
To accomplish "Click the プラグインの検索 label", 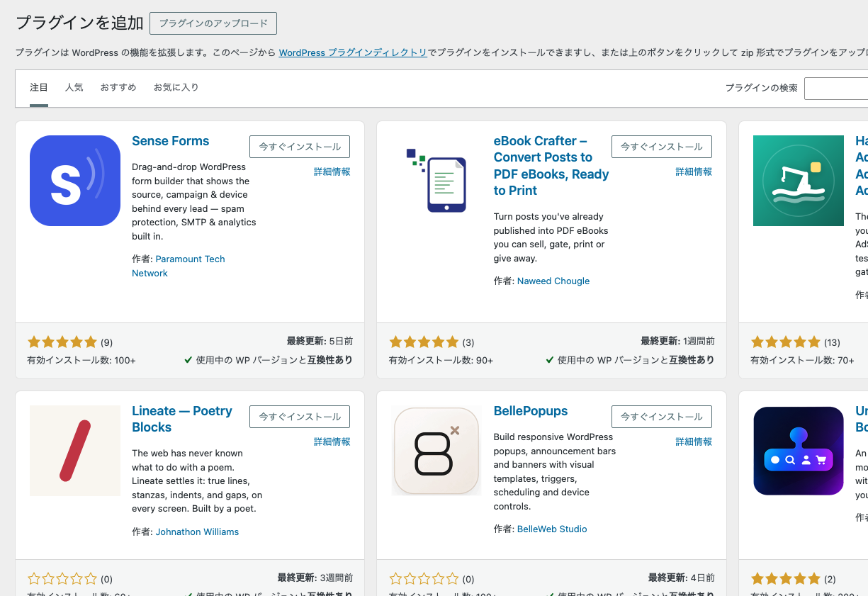I will (x=761, y=89).
